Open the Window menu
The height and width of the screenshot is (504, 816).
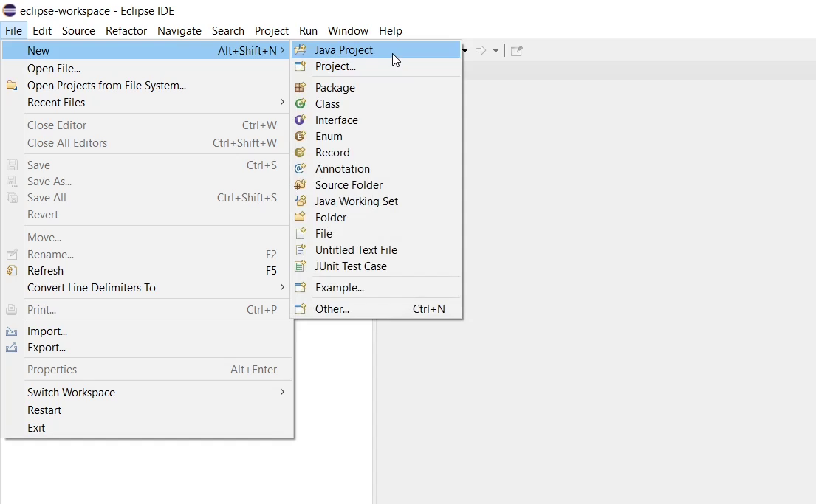(x=348, y=31)
